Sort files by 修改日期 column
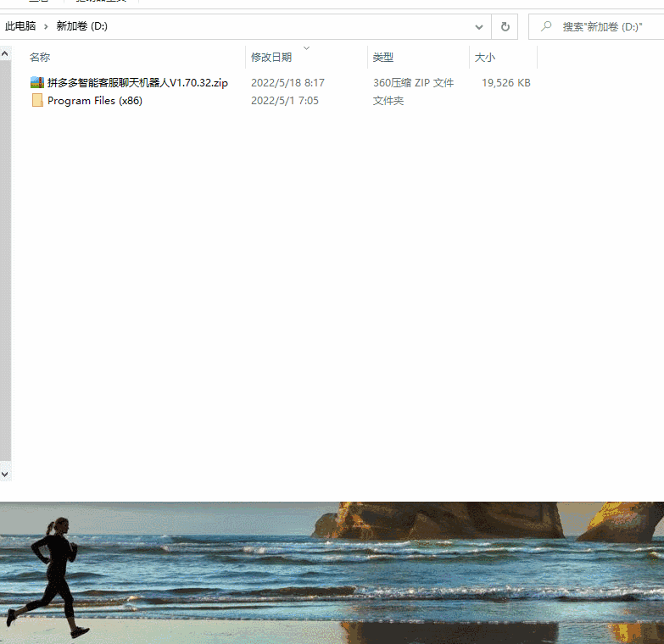 [271, 57]
